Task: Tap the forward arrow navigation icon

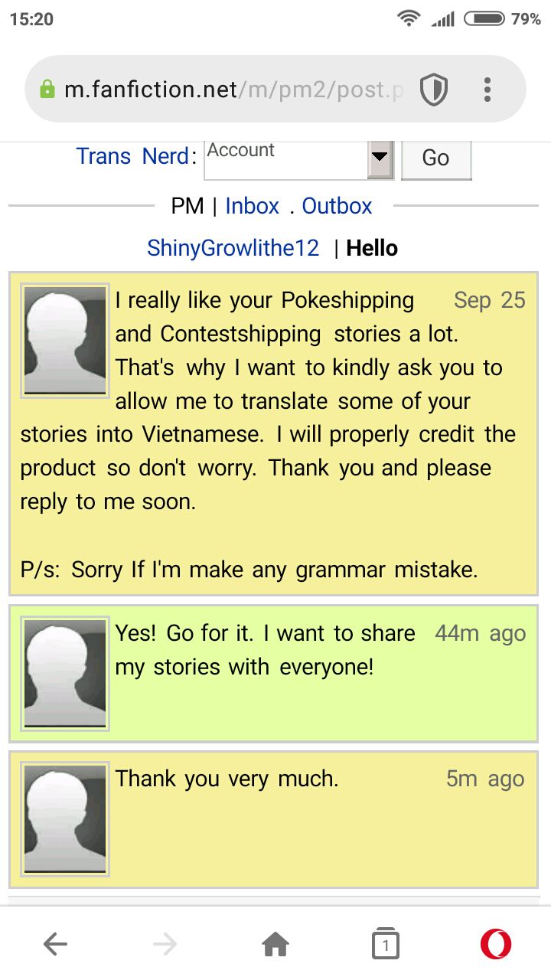Action: 165,945
